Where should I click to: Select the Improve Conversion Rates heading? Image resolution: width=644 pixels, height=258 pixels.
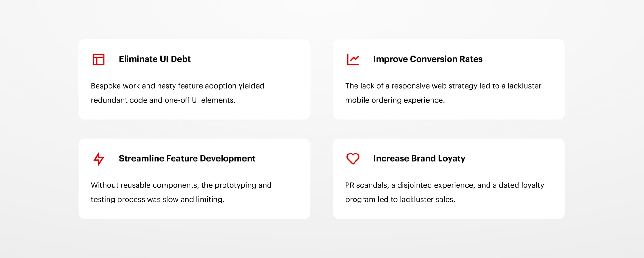click(x=428, y=59)
